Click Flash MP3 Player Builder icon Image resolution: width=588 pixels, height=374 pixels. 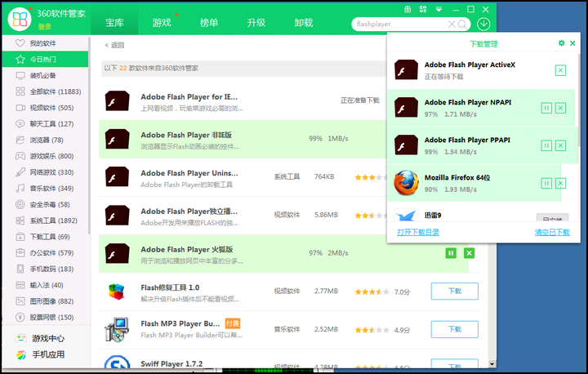tap(117, 329)
